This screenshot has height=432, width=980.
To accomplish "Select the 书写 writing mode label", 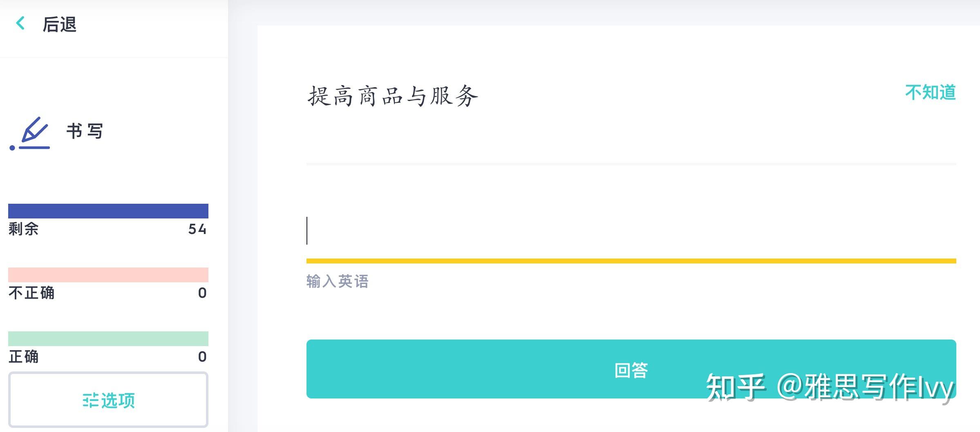I will [x=85, y=131].
